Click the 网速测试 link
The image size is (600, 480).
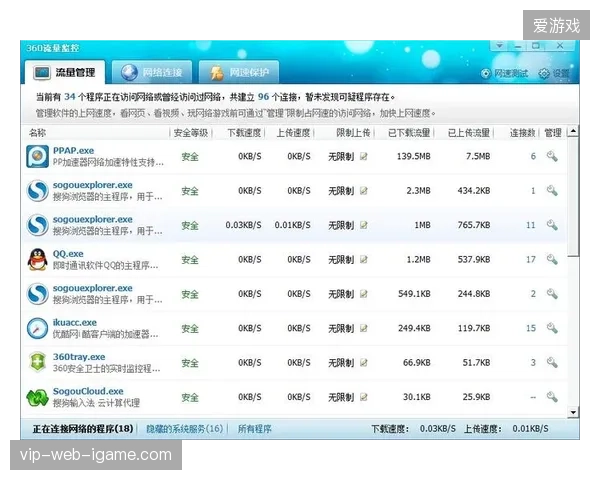click(x=505, y=73)
